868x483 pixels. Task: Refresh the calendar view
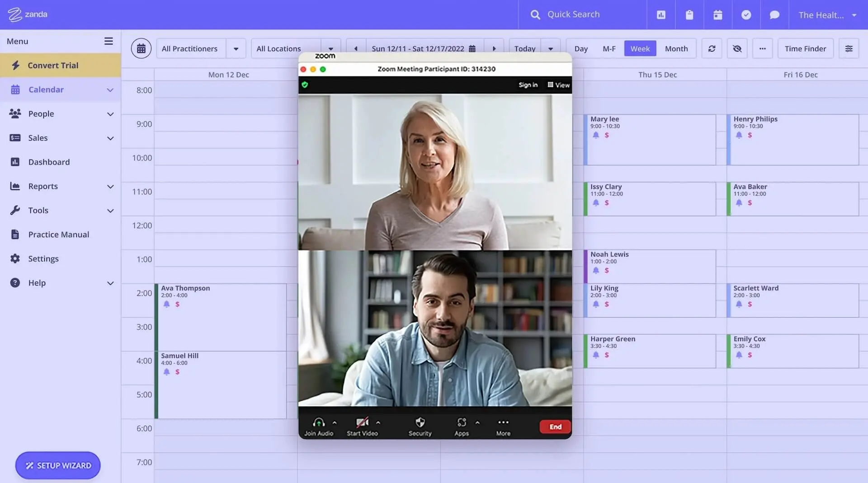pyautogui.click(x=712, y=48)
